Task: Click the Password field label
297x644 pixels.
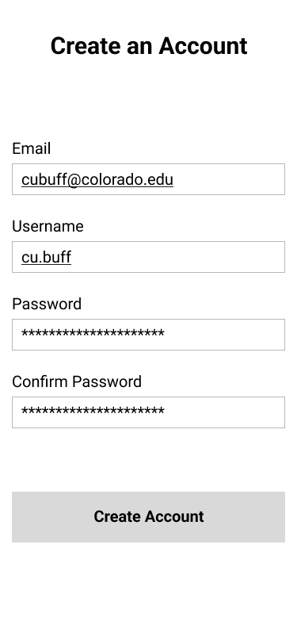Action: (47, 304)
